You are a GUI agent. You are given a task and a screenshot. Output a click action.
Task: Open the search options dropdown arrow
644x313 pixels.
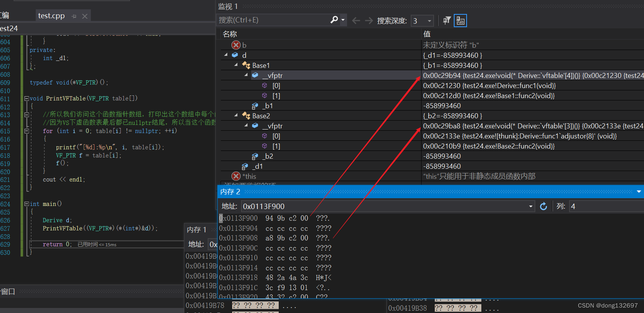tap(343, 20)
